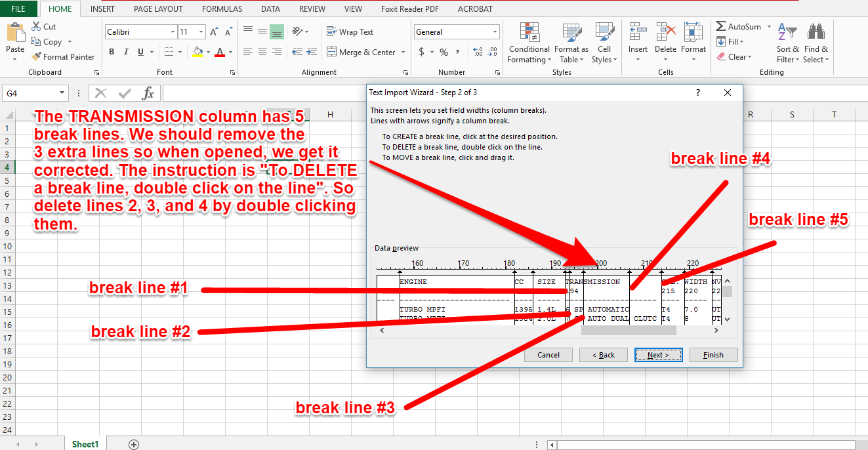868x450 pixels.
Task: Switch to the FORMULAS tab
Action: [x=222, y=9]
